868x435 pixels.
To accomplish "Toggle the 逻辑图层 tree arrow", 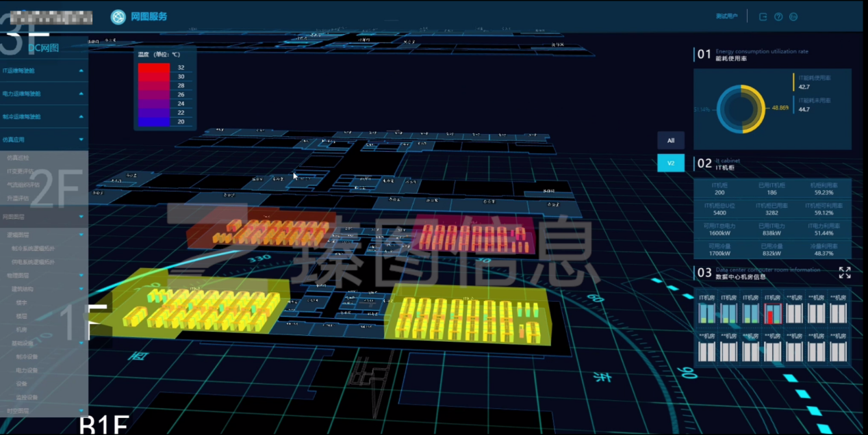I will point(81,235).
